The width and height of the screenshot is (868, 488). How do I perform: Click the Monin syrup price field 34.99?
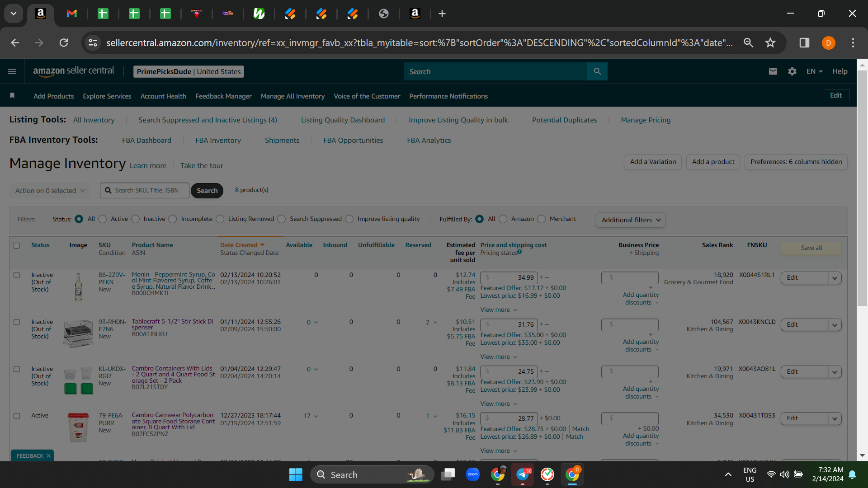509,278
